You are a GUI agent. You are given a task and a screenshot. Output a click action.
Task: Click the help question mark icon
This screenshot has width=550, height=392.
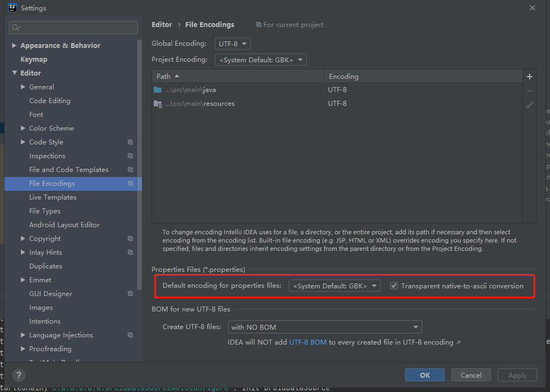pyautogui.click(x=19, y=375)
